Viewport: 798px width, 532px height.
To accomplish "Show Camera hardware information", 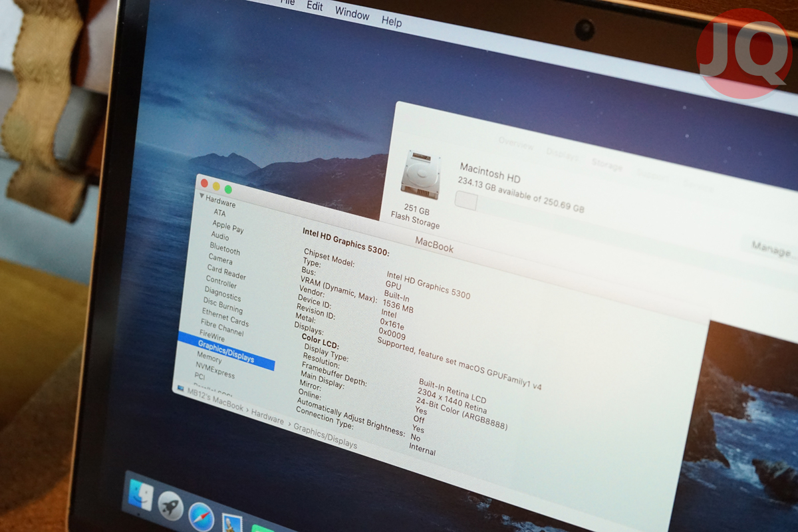I will tap(220, 258).
